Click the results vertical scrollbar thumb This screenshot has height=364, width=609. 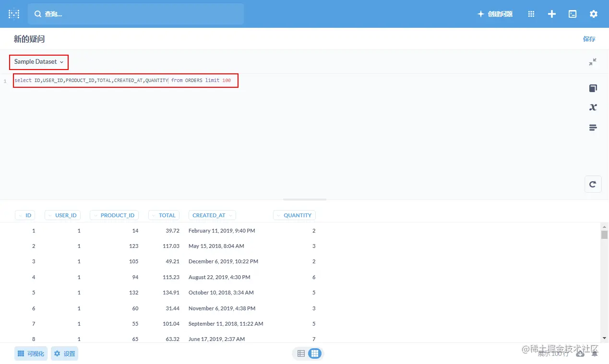pyautogui.click(x=604, y=235)
